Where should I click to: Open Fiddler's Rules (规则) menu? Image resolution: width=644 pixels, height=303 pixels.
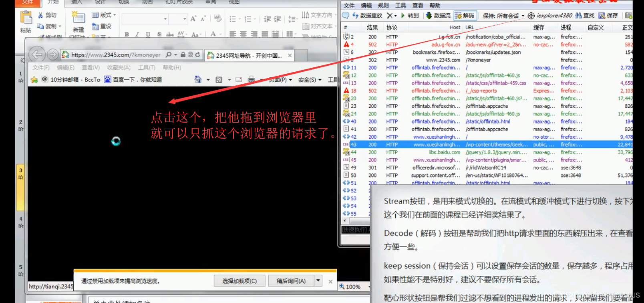click(x=383, y=5)
